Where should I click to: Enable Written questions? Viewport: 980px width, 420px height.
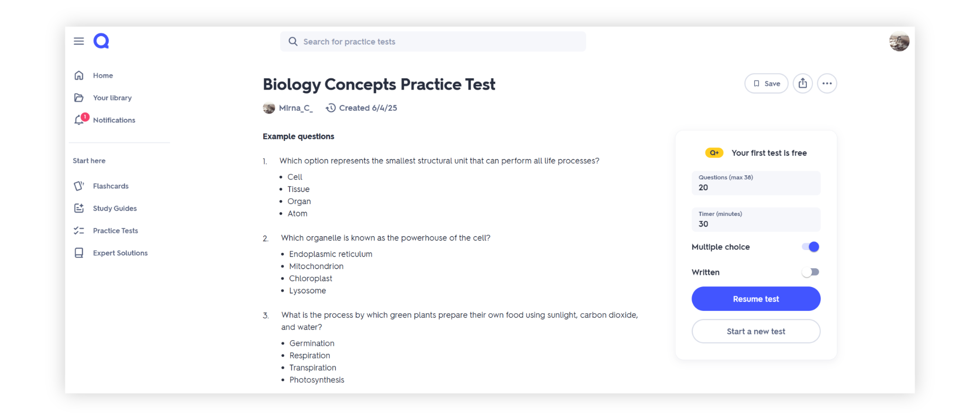[x=810, y=272]
